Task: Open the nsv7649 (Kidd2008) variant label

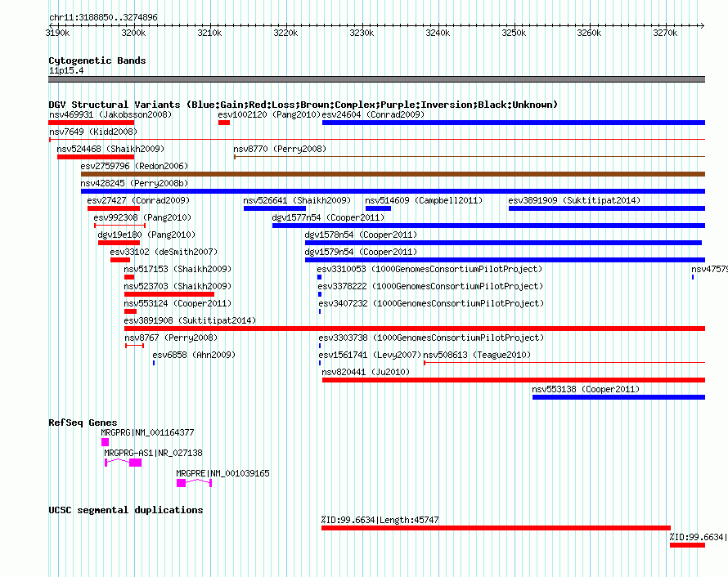Action: [93, 132]
